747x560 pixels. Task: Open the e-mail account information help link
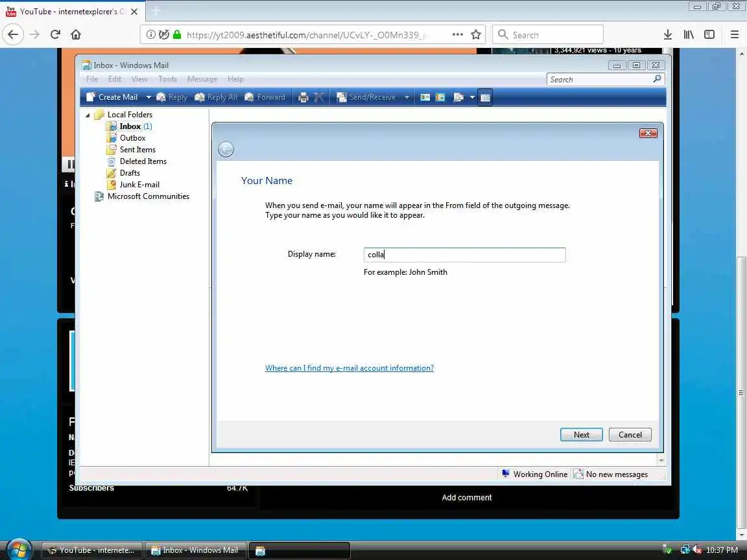(350, 368)
